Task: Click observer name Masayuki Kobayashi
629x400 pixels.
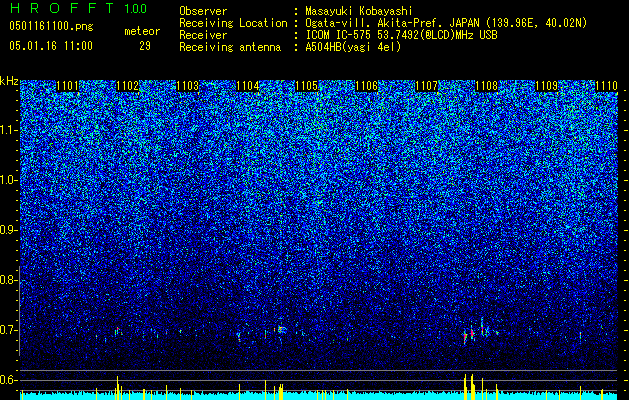Action: tap(359, 11)
